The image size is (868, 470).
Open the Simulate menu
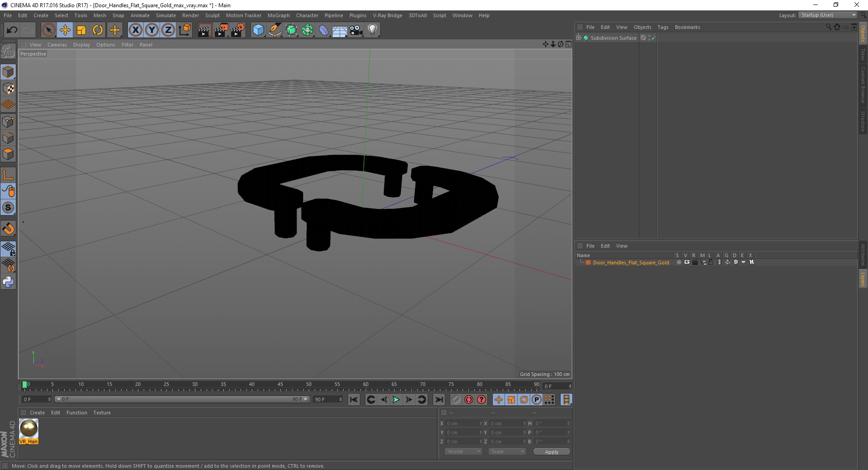tap(166, 15)
